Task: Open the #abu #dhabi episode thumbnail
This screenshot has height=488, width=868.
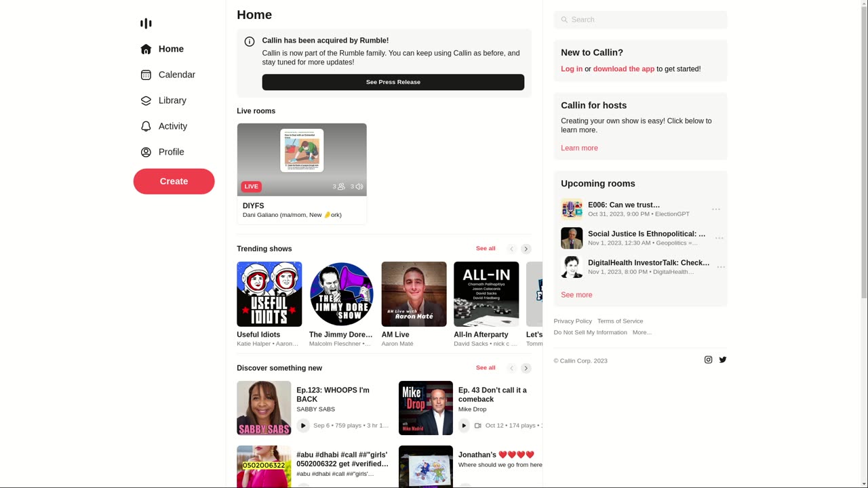Action: click(x=264, y=466)
